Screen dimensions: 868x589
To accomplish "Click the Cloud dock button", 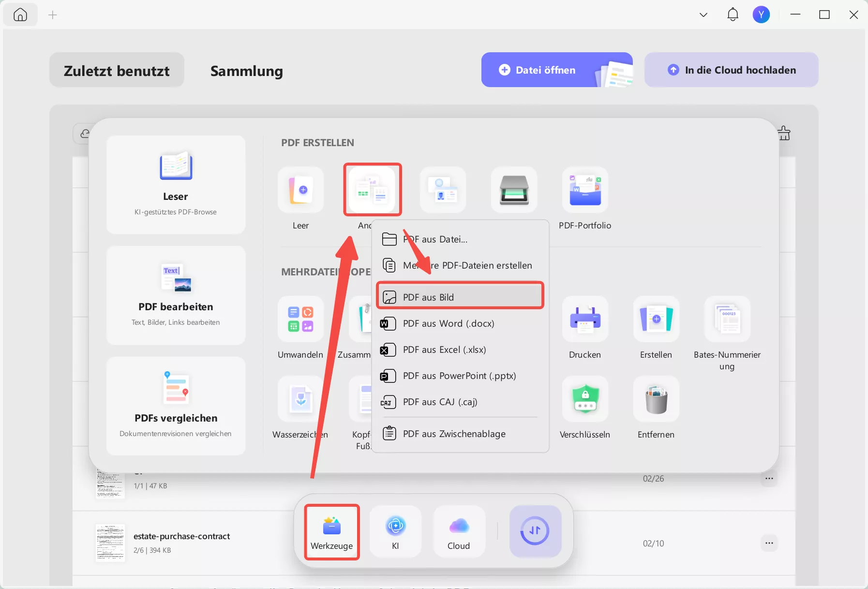I will coord(459,532).
